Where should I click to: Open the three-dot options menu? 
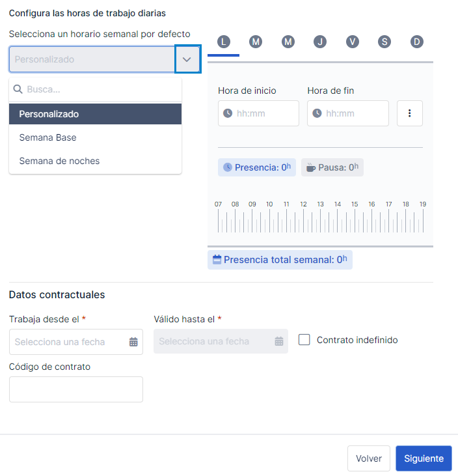(409, 113)
